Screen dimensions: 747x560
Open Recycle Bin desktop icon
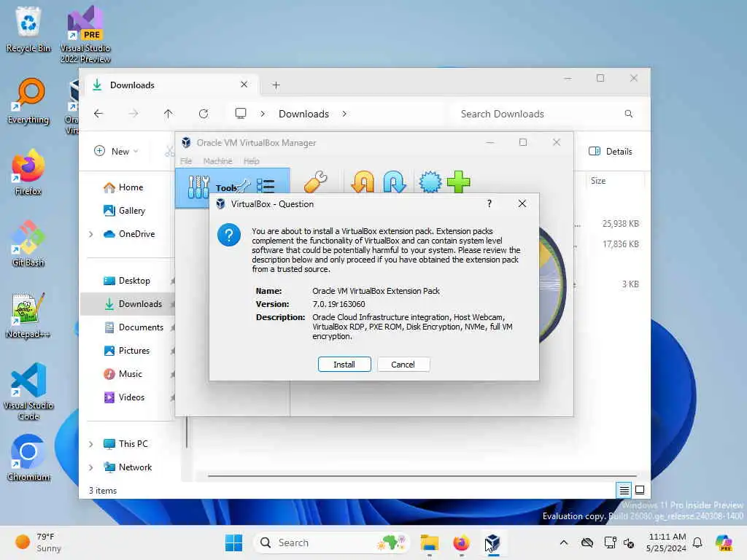(28, 29)
